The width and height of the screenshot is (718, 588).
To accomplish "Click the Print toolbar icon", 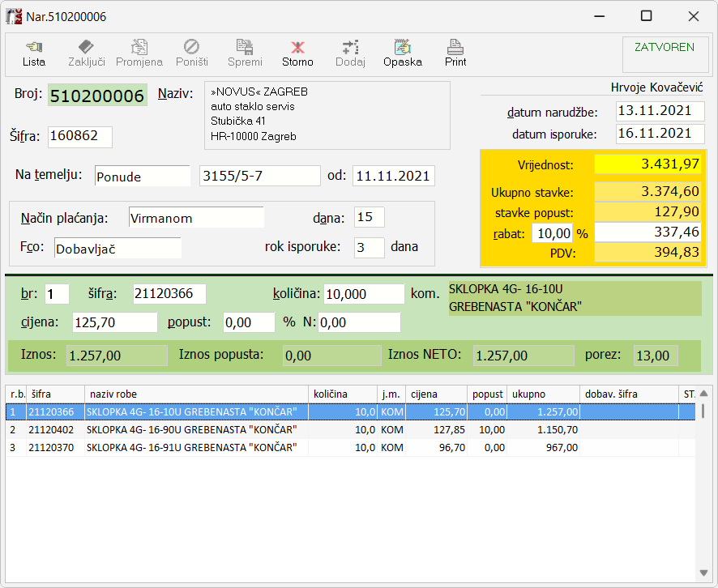I will pyautogui.click(x=455, y=53).
